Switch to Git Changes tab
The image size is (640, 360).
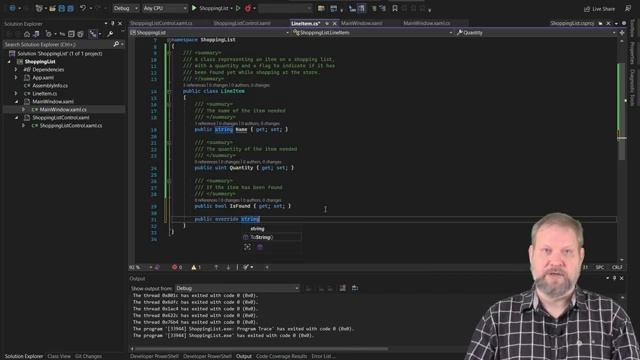[x=89, y=356]
